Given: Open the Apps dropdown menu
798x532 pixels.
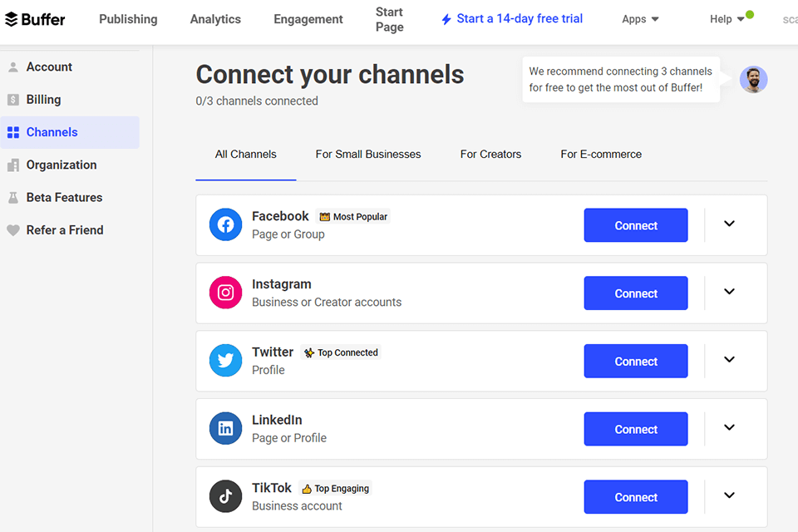Looking at the screenshot, I should pos(640,19).
